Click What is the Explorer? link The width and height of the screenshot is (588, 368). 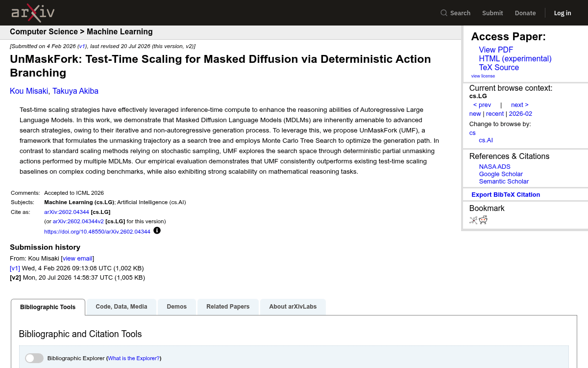click(134, 359)
